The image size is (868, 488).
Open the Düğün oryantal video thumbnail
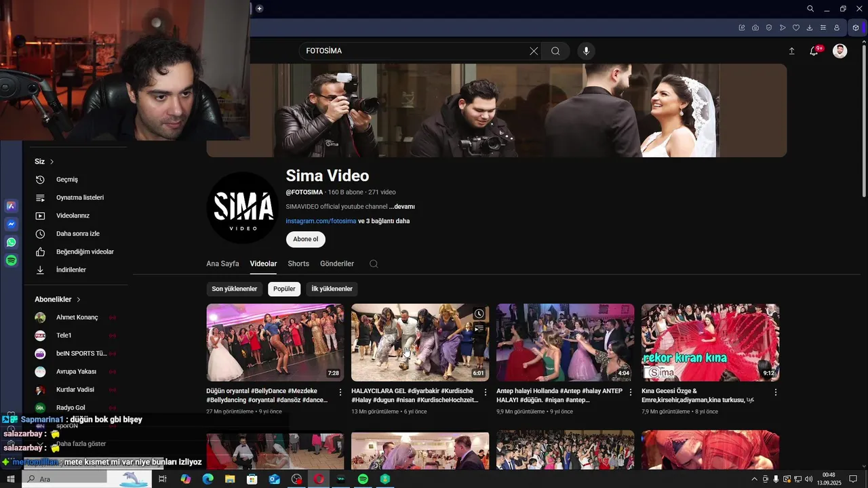click(x=275, y=342)
